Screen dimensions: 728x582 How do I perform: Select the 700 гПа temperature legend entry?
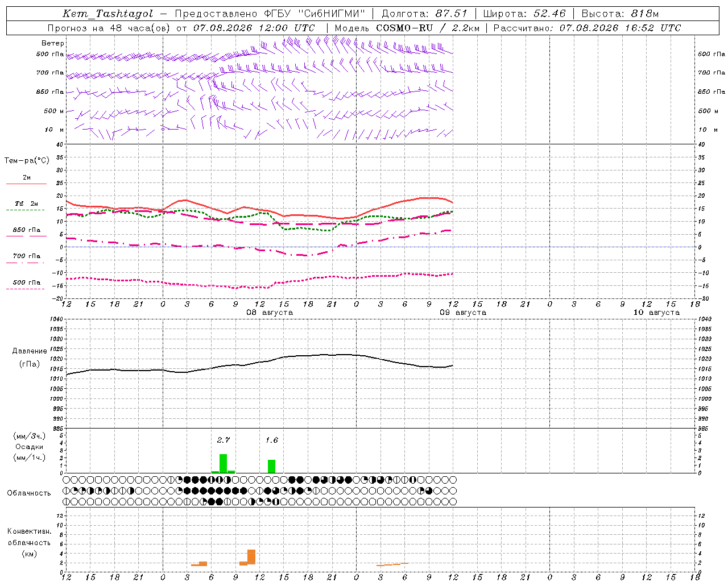pos(27,256)
